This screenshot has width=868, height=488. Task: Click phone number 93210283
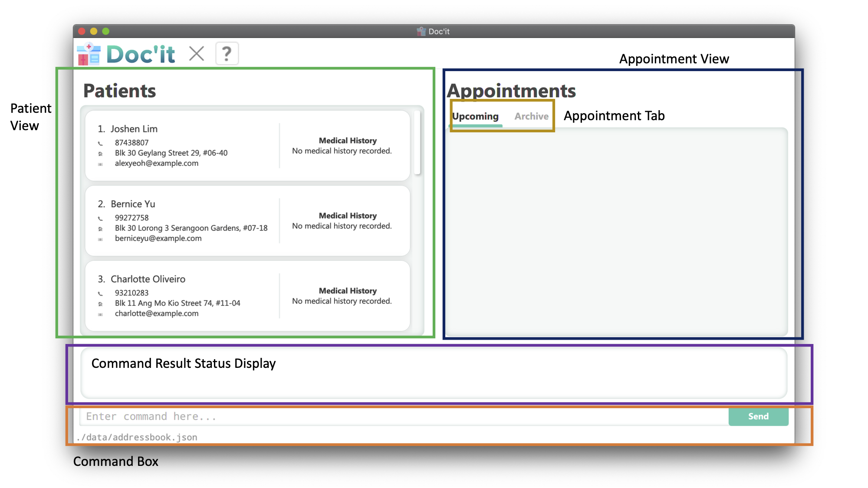click(x=132, y=293)
